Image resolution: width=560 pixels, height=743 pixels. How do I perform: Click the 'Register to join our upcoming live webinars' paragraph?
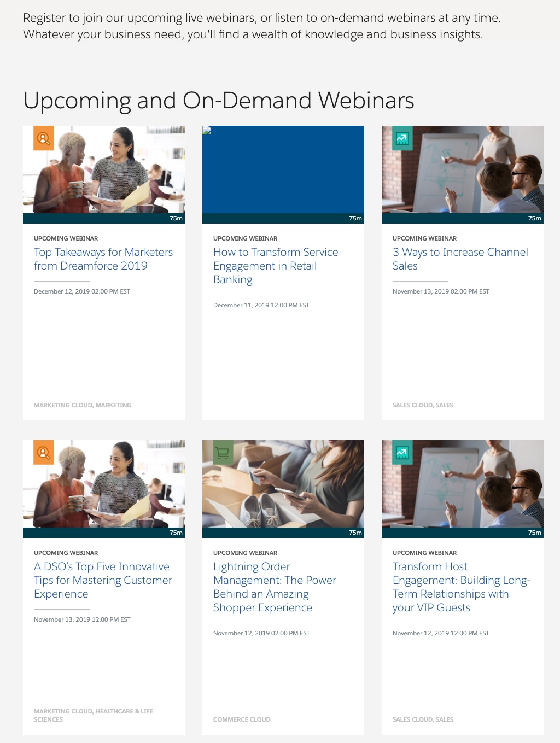click(x=261, y=26)
